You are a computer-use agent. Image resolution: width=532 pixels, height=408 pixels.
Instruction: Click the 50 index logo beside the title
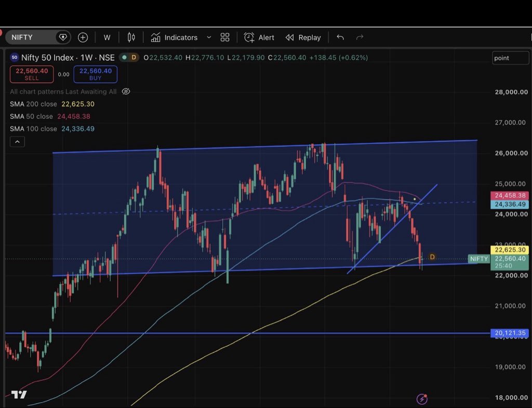coord(14,57)
